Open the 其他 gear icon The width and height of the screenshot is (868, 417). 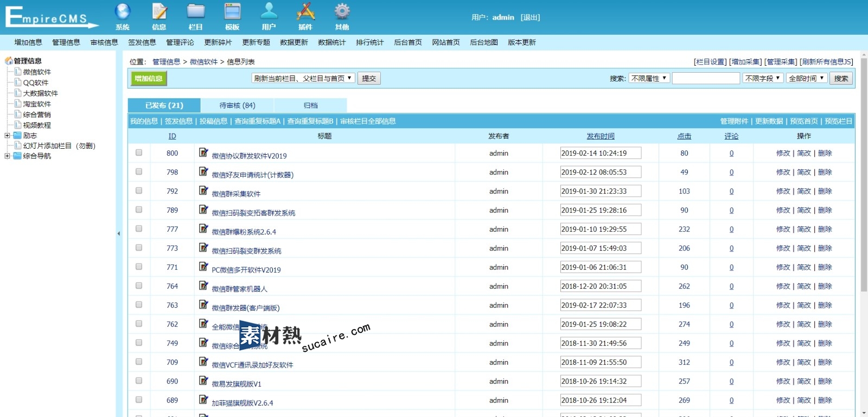pos(342,11)
